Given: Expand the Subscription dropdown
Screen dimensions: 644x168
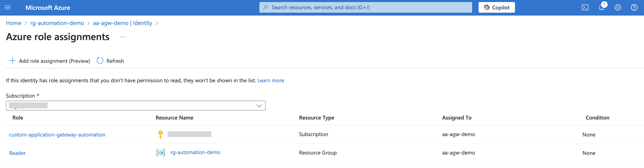Looking at the screenshot, I should tap(136, 106).
